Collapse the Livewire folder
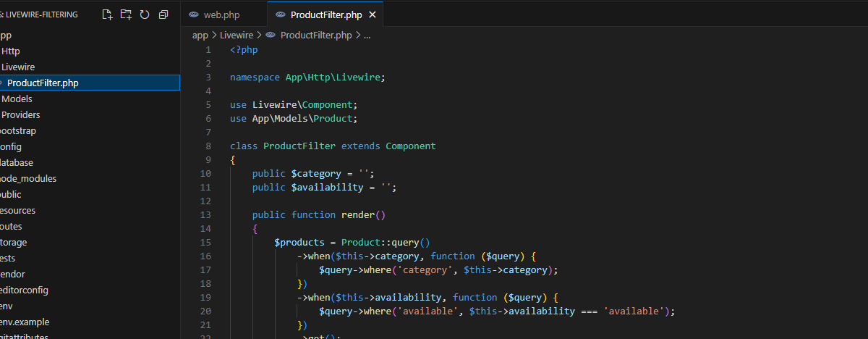Viewport: 868px width, 339px height. click(90, 67)
